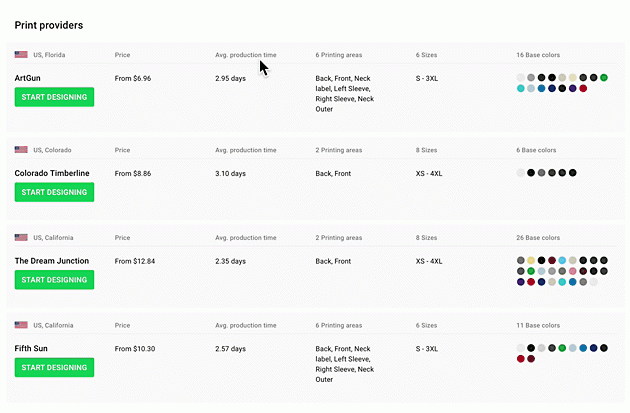Start designing with The Dream Junction
Viewport: 630px width, 413px height.
coord(54,280)
